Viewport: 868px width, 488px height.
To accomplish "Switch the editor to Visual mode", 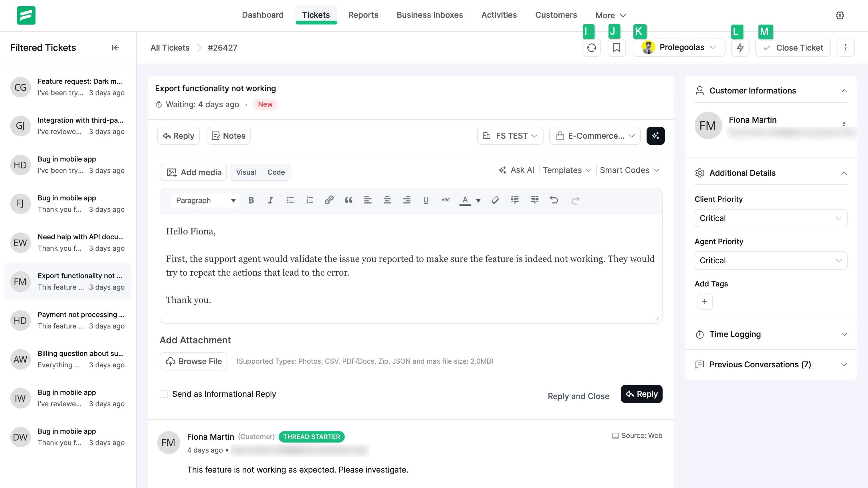I will pyautogui.click(x=246, y=172).
